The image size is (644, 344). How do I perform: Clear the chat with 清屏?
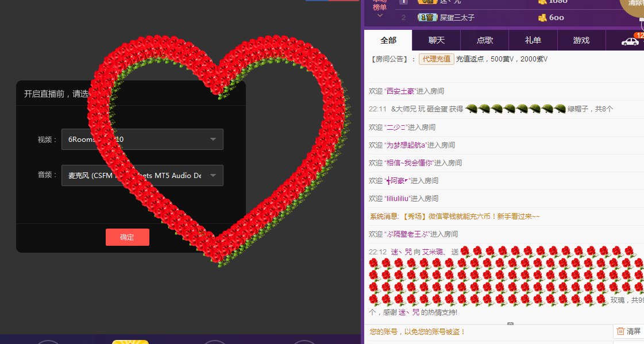(629, 331)
